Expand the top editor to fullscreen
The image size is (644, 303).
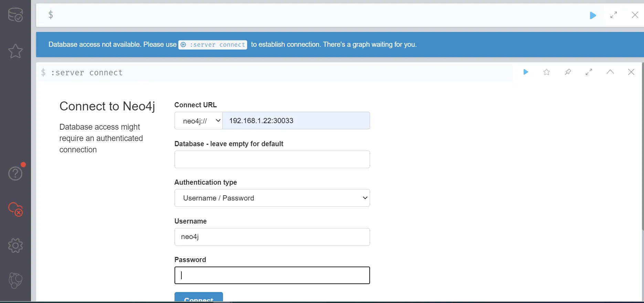pyautogui.click(x=614, y=15)
